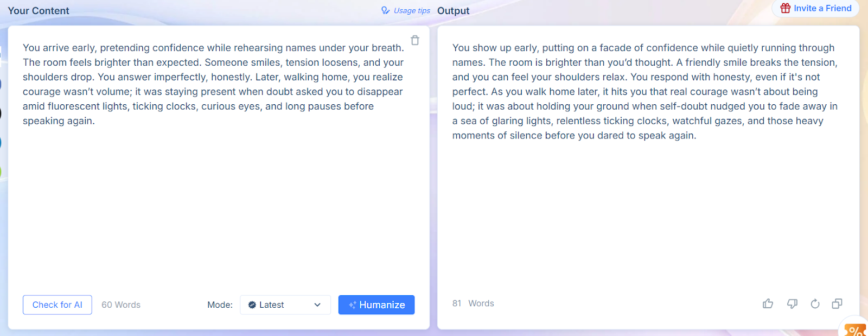Open the orange discount coupon badge
868x336 pixels.
pyautogui.click(x=856, y=329)
